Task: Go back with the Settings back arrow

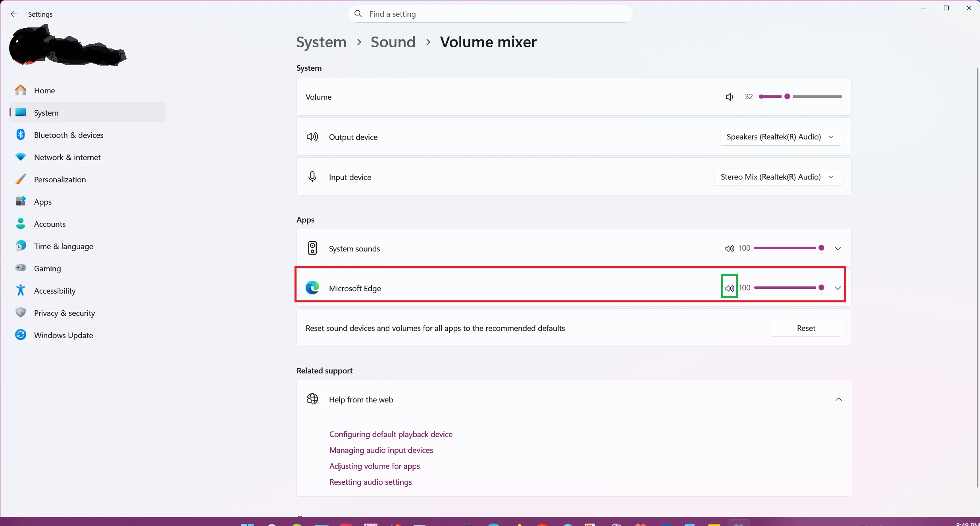Action: (x=14, y=14)
